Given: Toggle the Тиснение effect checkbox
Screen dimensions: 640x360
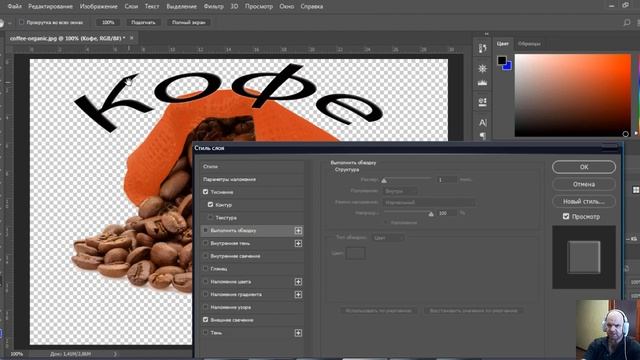Looking at the screenshot, I should pyautogui.click(x=206, y=192).
